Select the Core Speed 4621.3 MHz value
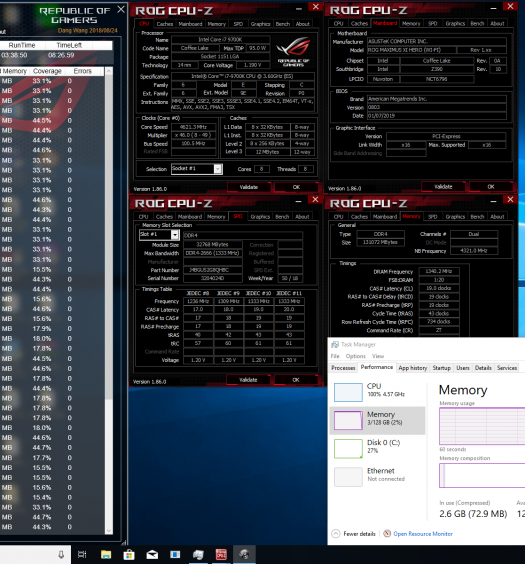 click(193, 127)
